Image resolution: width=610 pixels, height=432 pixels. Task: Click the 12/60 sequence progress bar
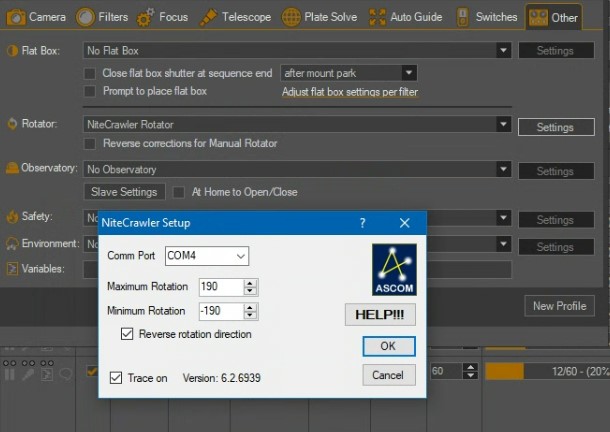pyautogui.click(x=547, y=371)
